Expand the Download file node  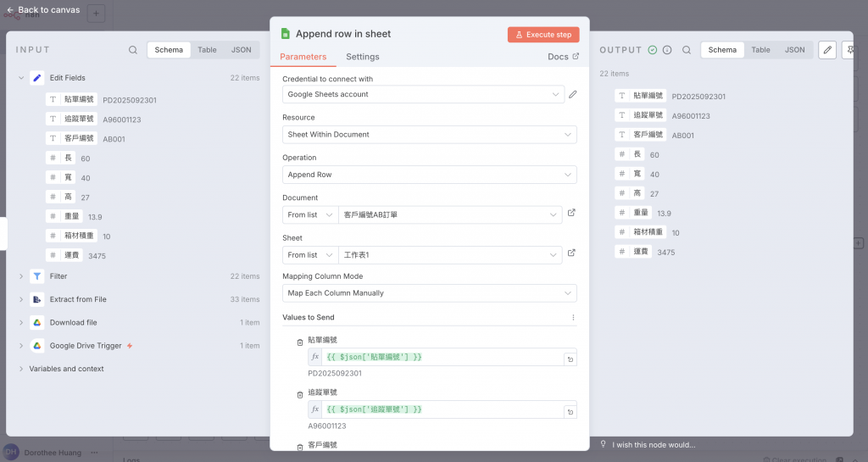[x=21, y=323]
